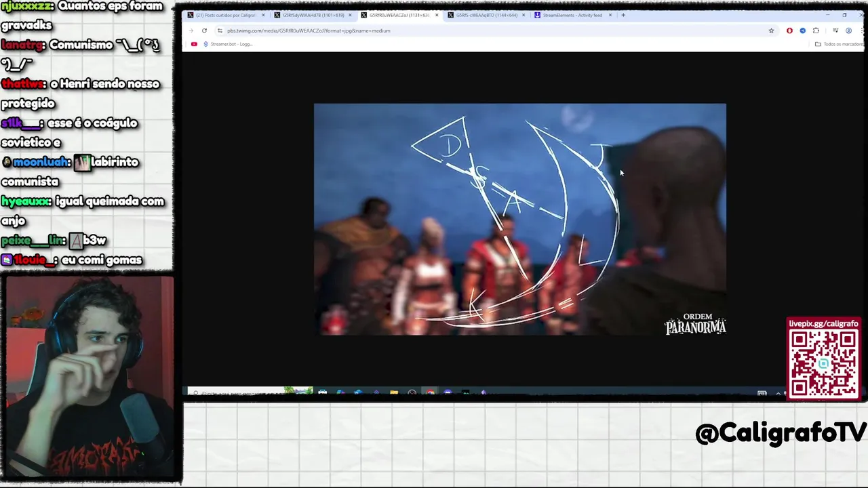Maximize the Chrome window
Image resolution: width=868 pixels, height=488 pixels.
[844, 14]
